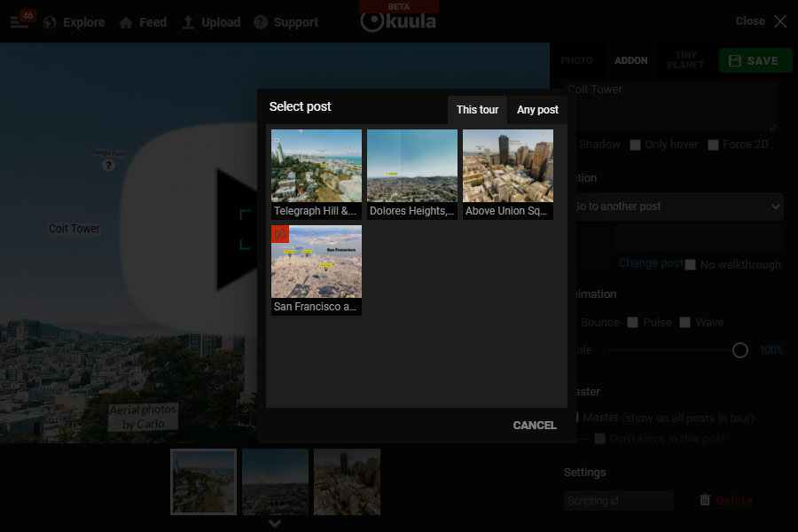Enable Pulse animation checkbox
798x532 pixels.
click(632, 322)
